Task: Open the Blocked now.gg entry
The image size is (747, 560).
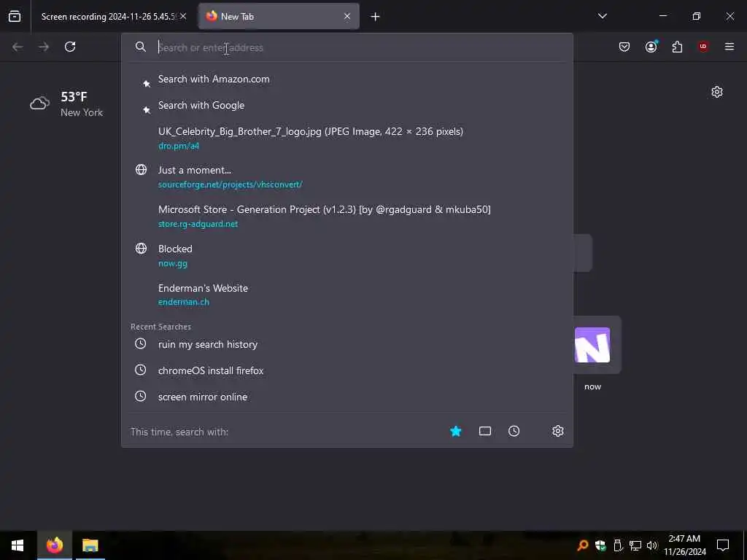Action: click(347, 256)
